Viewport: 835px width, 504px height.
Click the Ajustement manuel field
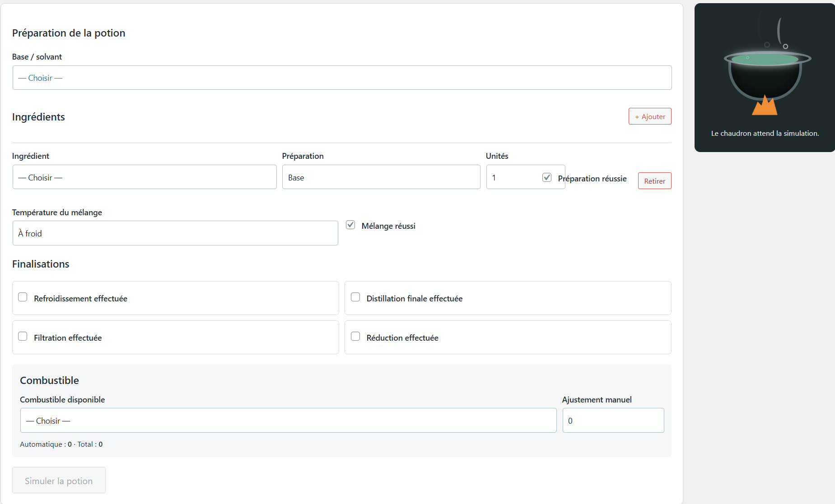pos(613,421)
